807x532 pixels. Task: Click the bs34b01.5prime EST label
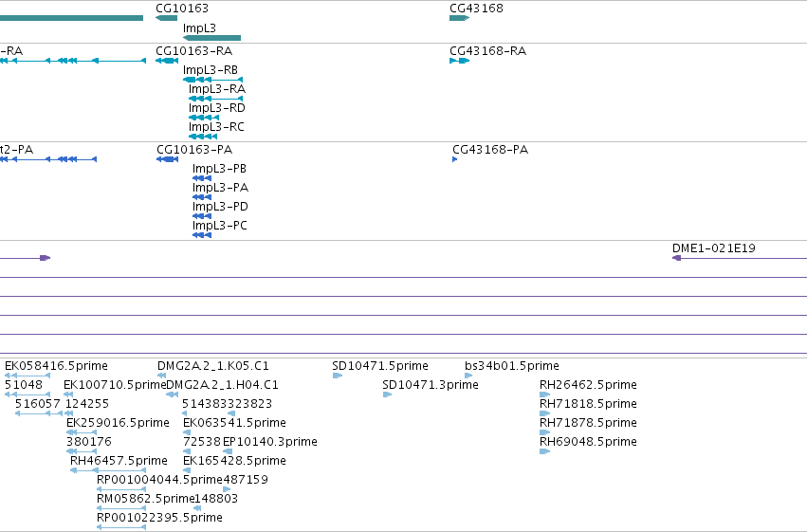[512, 366]
